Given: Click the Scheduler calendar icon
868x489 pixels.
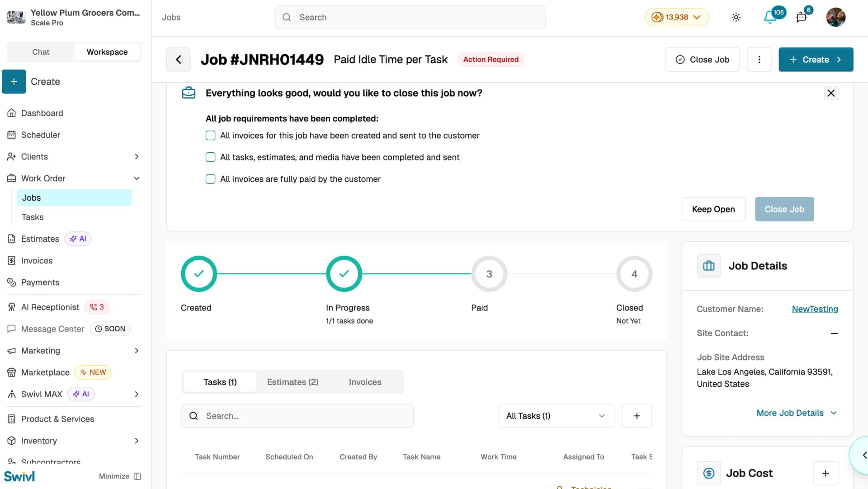Looking at the screenshot, I should click(12, 135).
